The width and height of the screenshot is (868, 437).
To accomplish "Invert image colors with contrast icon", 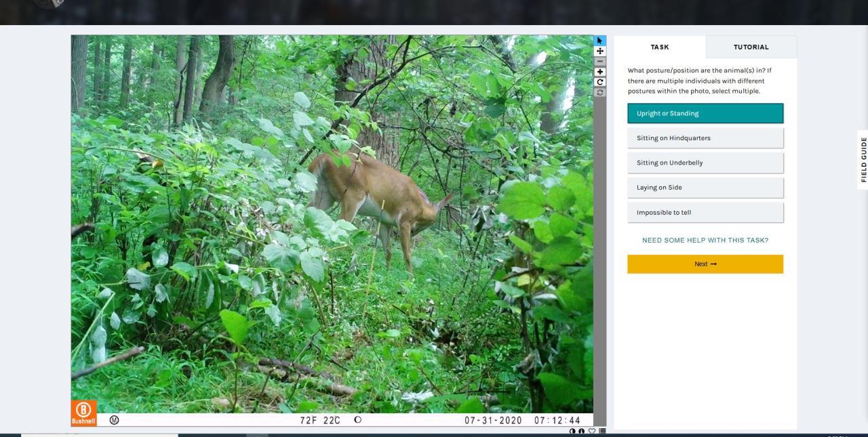I will [x=572, y=431].
